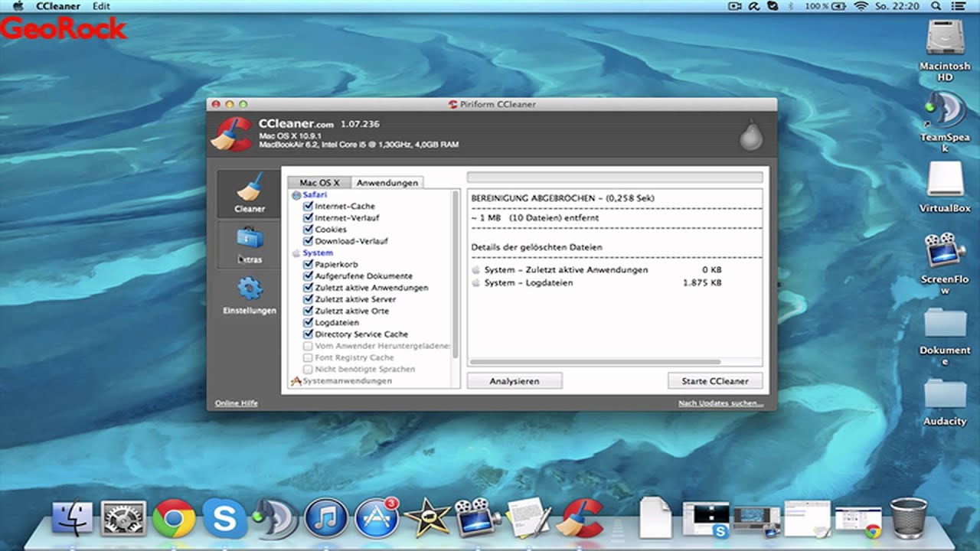
Task: Open the Apple menu
Action: click(18, 6)
